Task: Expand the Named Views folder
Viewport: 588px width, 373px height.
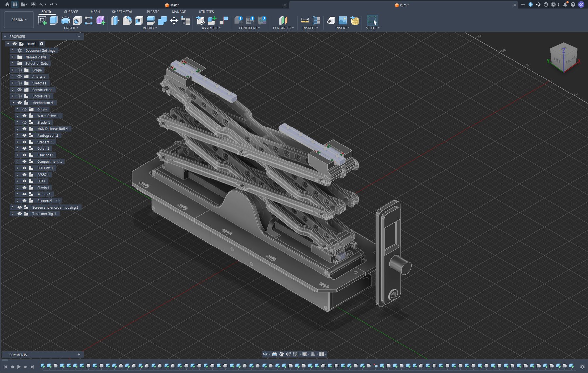Action: (13, 57)
